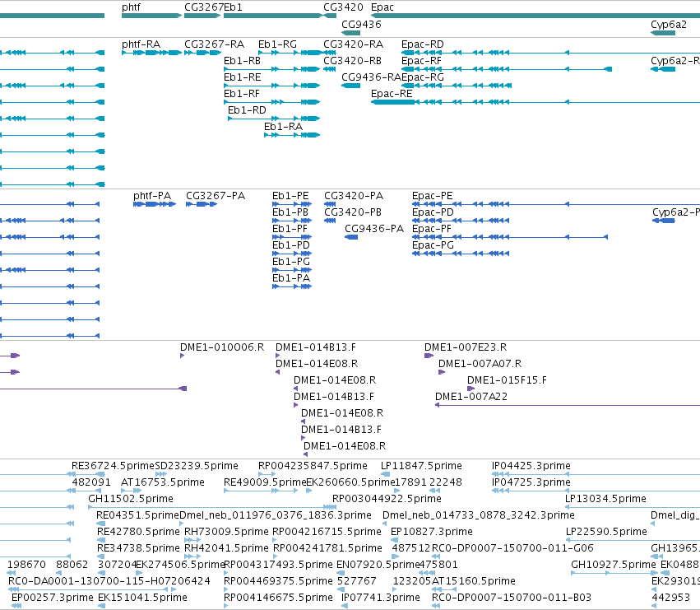The width and height of the screenshot is (700, 610).
Task: Select the SD23239.5prime EST label
Action: point(197,466)
